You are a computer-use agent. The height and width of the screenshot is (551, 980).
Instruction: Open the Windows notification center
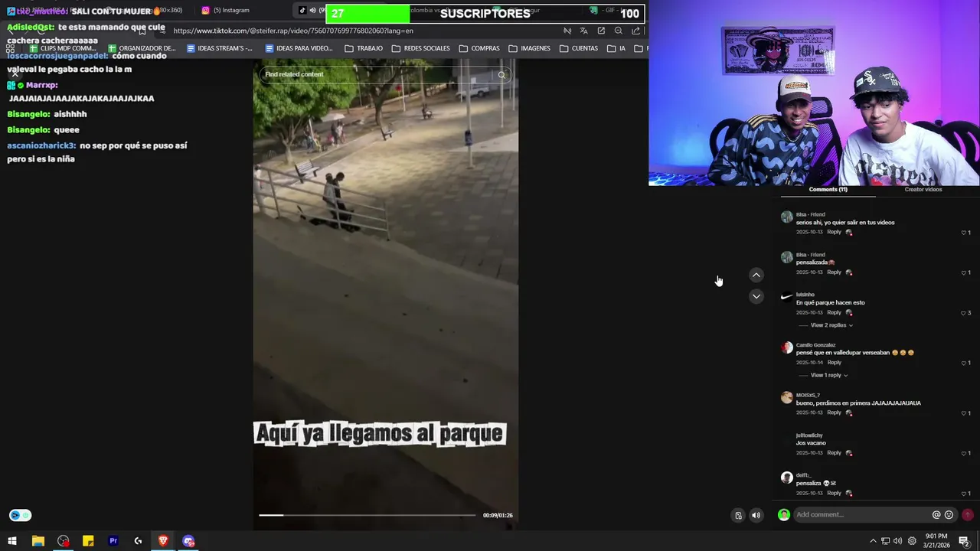pyautogui.click(x=964, y=541)
